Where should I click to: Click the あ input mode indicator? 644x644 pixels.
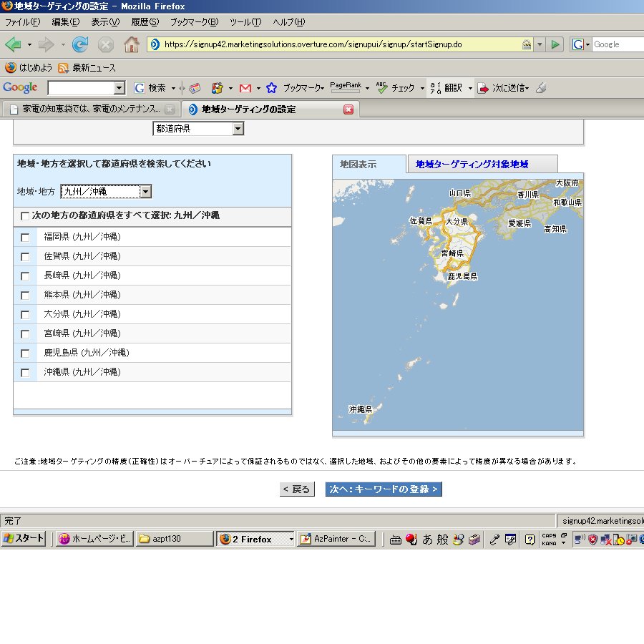click(x=428, y=540)
